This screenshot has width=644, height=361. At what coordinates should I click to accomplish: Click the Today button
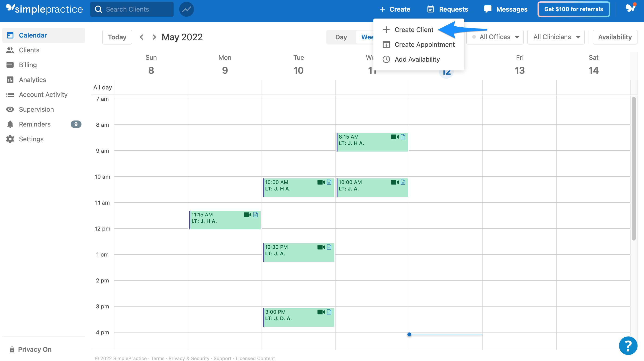[x=117, y=37]
